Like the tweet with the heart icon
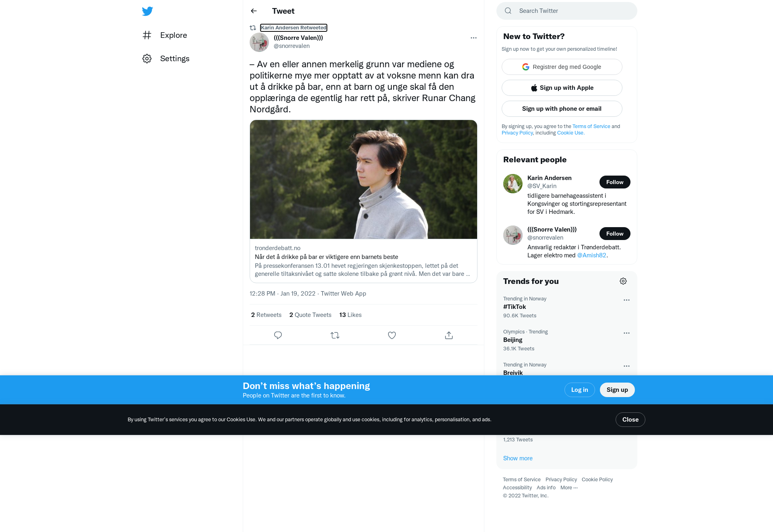The image size is (773, 532). [392, 335]
